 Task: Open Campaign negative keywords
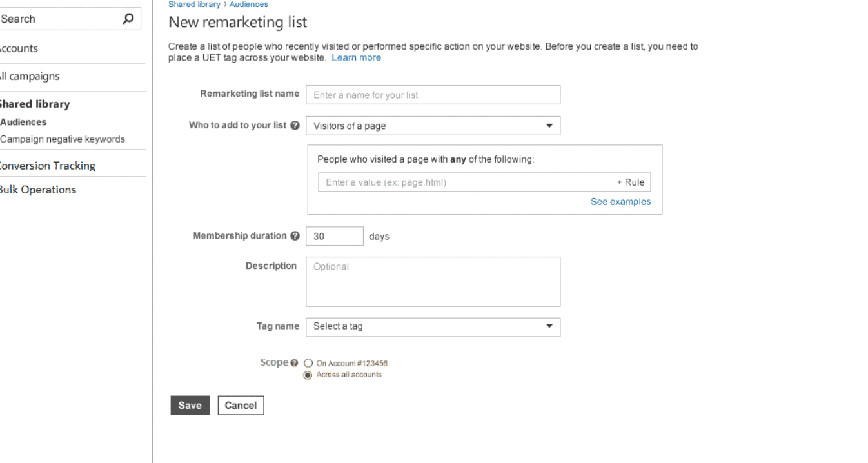pyautogui.click(x=63, y=139)
